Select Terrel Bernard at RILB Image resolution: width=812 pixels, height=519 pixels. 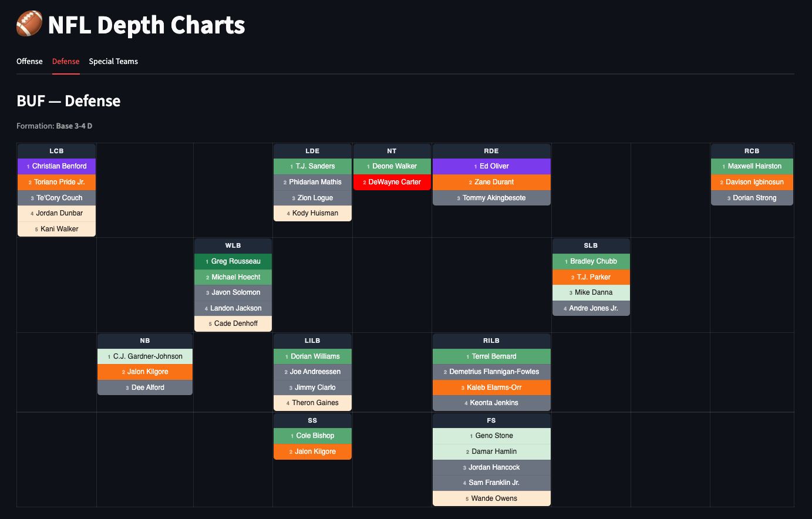491,356
